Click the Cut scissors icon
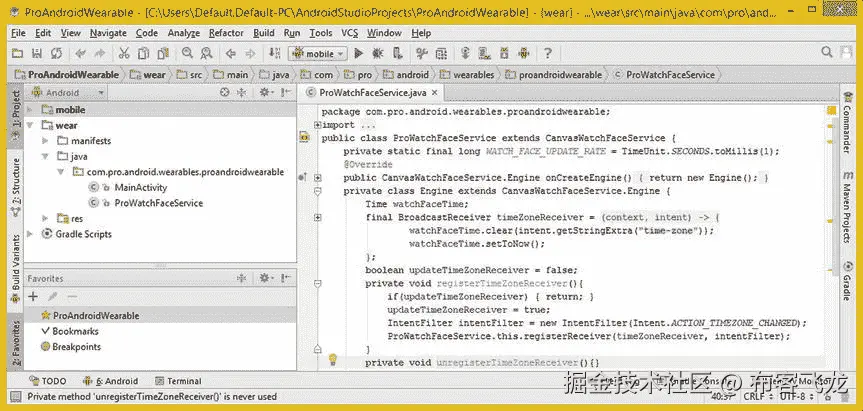This screenshot has height=411, width=863. click(124, 53)
